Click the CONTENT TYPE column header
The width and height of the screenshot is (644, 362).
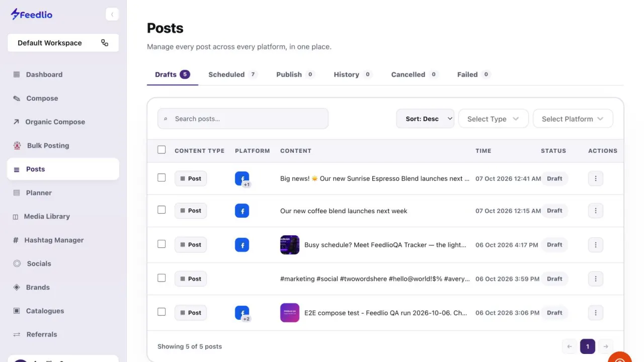pos(200,151)
